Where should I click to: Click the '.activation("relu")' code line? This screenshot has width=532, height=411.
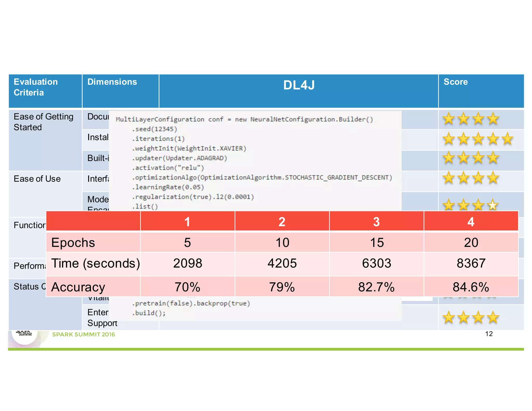tap(168, 168)
